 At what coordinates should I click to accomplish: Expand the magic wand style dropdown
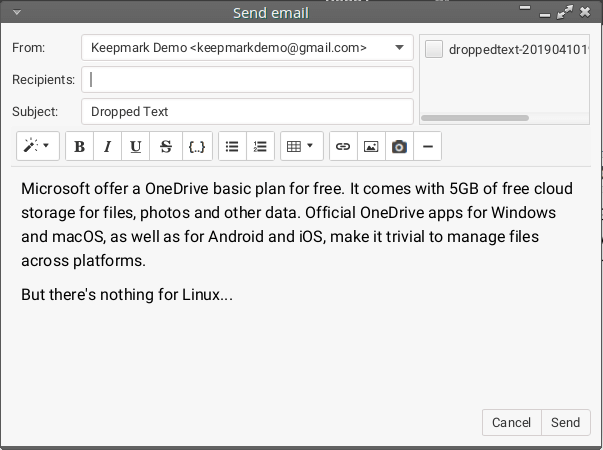(38, 146)
